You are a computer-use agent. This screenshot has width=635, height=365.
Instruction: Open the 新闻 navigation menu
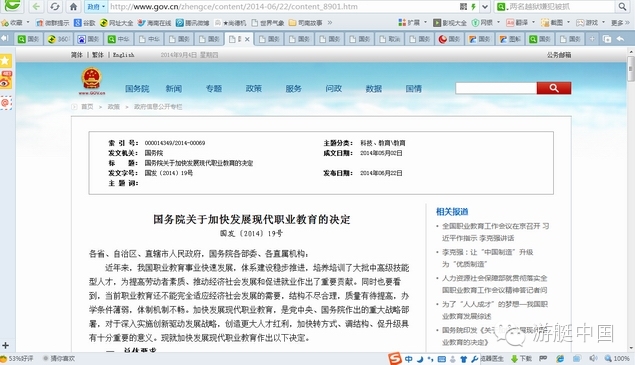(x=174, y=88)
